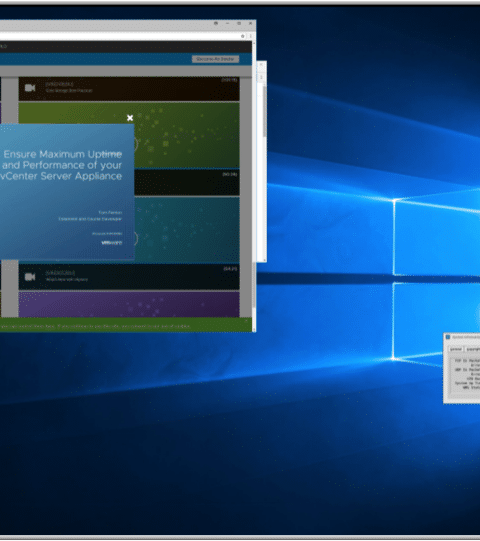This screenshot has height=541, width=480.
Task: Click the bookmark star in the browser address bar
Action: [243, 36]
